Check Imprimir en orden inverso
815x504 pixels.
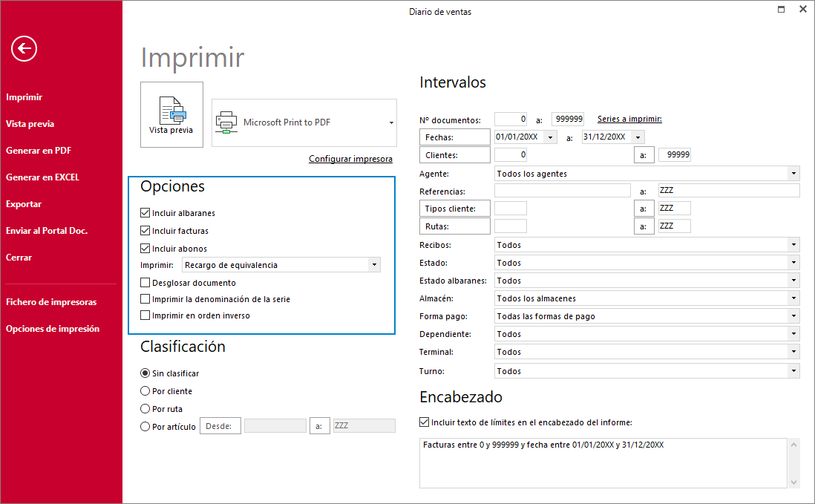(x=145, y=315)
